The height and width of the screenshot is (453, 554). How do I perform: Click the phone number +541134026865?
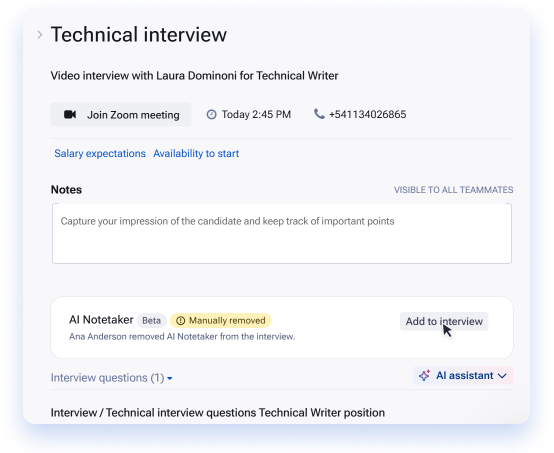(x=367, y=114)
